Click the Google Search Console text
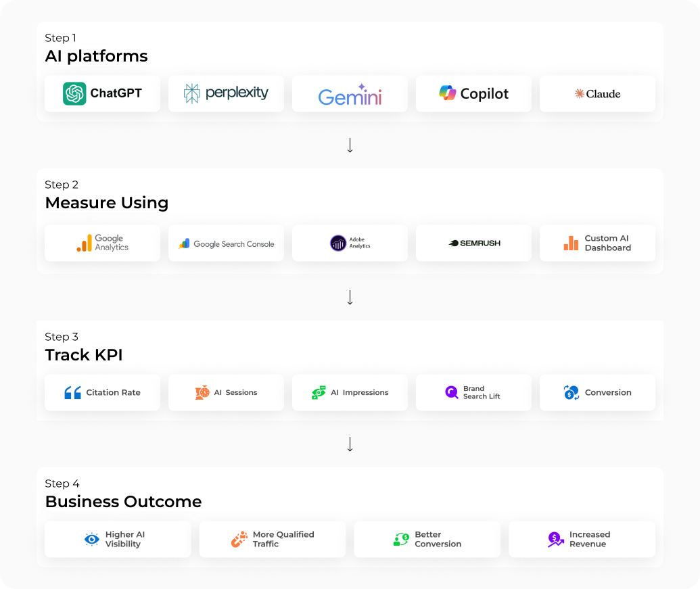Screen dimensions: 700x589 point(234,244)
